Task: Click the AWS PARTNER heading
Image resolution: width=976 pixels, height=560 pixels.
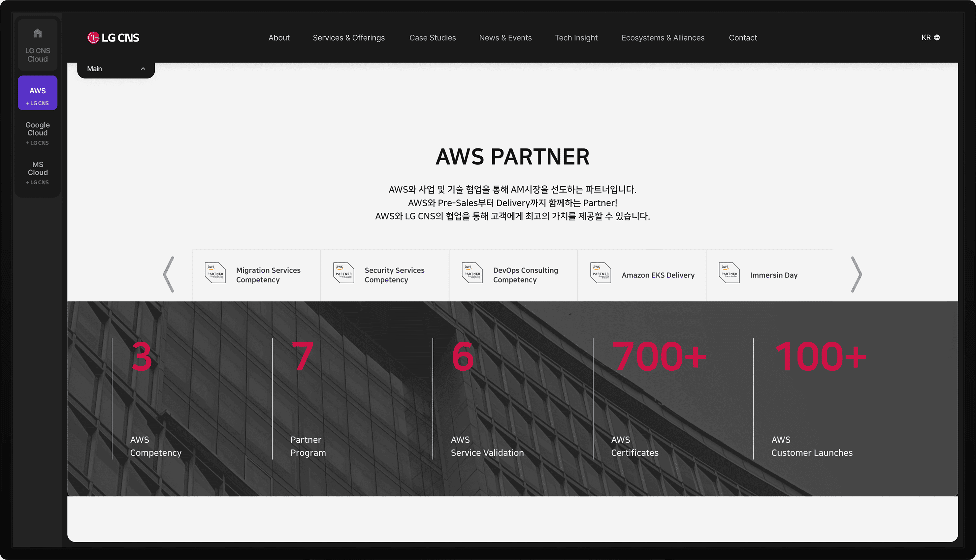Action: coord(512,157)
